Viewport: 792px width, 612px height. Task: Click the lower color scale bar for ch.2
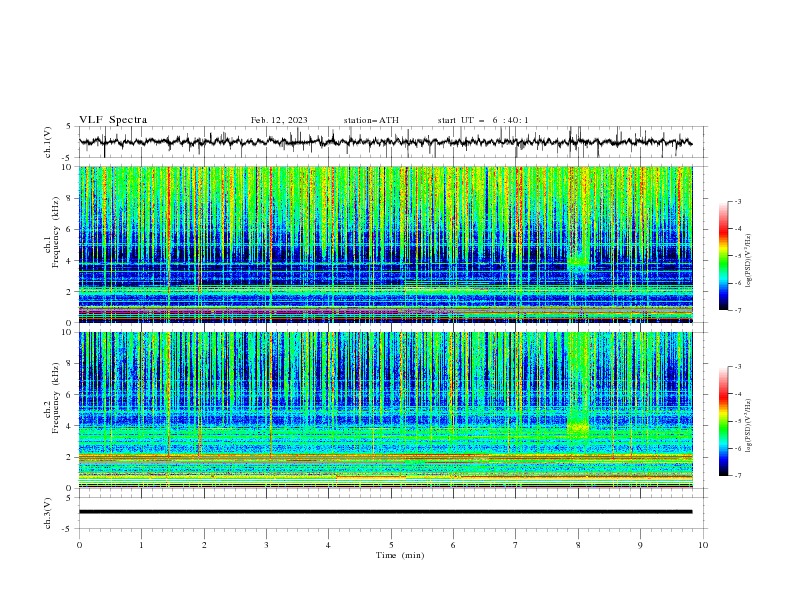[x=724, y=421]
